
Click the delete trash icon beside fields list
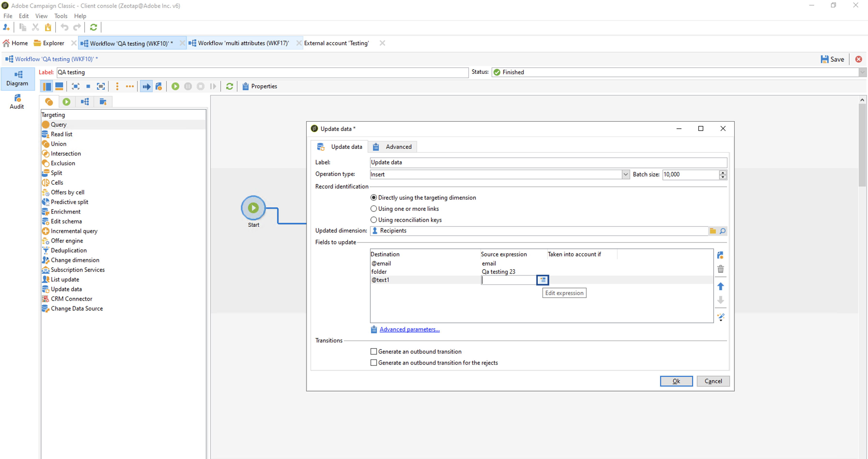pos(721,269)
